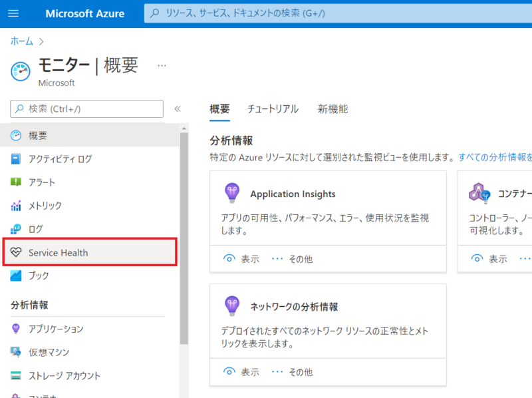Focus the global resource search bar
532x398 pixels.
338,13
